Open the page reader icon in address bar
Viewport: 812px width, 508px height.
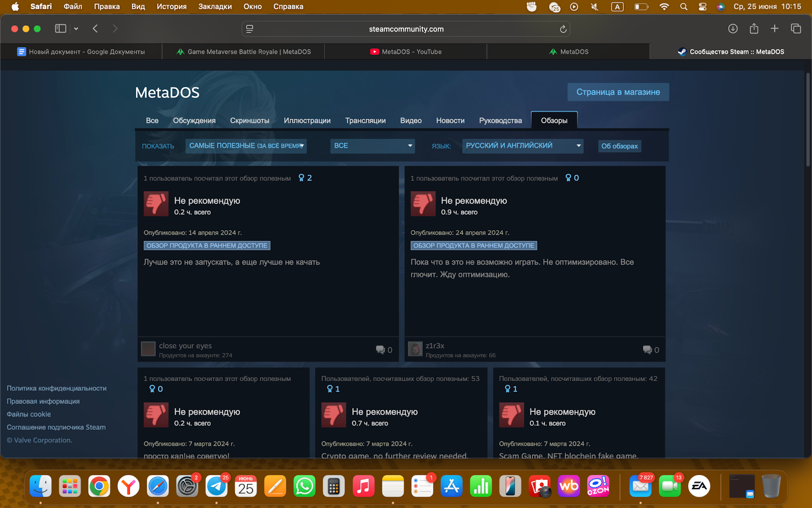tap(250, 29)
